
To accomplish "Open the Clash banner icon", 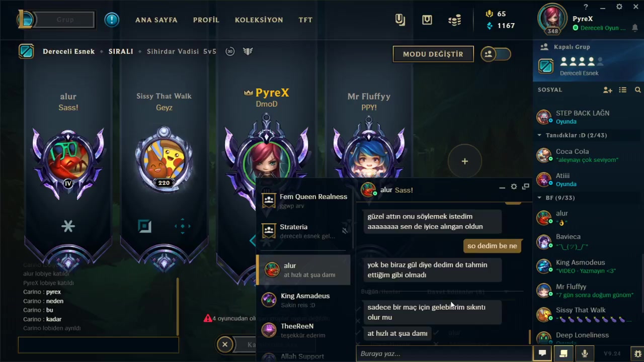I will coord(400,20).
